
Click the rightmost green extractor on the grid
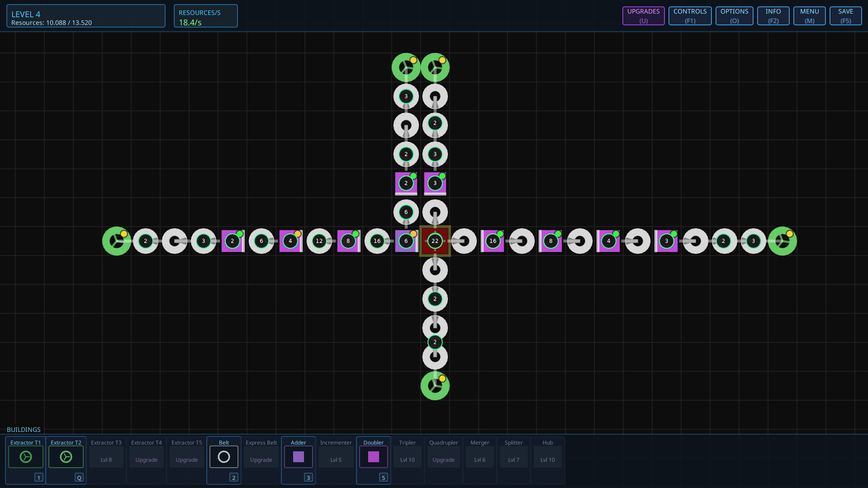782,241
